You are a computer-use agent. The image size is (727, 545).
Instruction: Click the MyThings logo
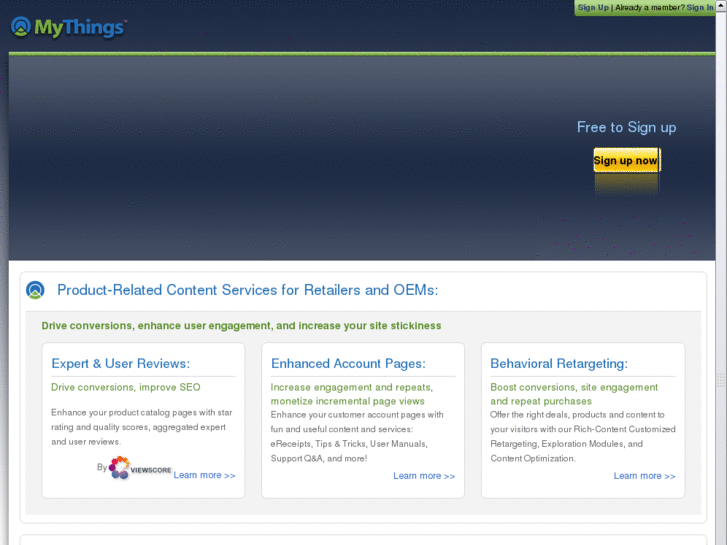click(x=69, y=27)
